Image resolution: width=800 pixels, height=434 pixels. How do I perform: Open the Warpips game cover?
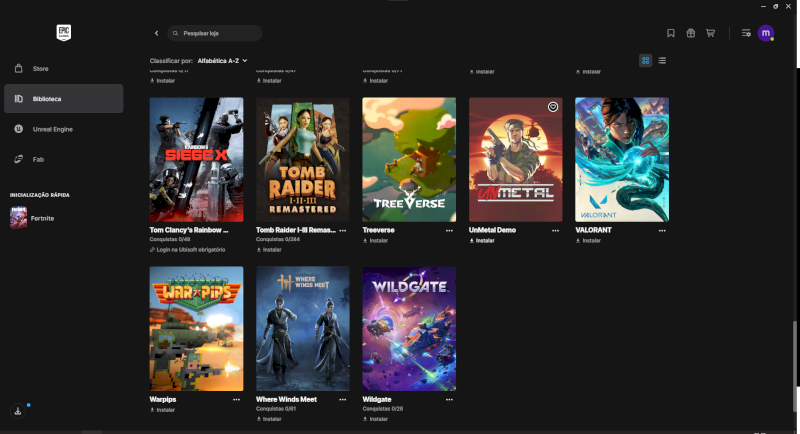196,329
